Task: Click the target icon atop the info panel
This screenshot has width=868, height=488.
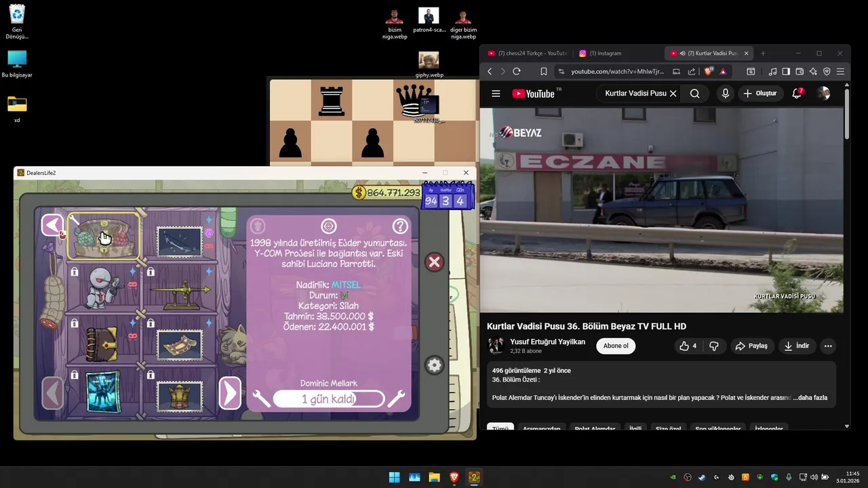Action: [x=329, y=226]
